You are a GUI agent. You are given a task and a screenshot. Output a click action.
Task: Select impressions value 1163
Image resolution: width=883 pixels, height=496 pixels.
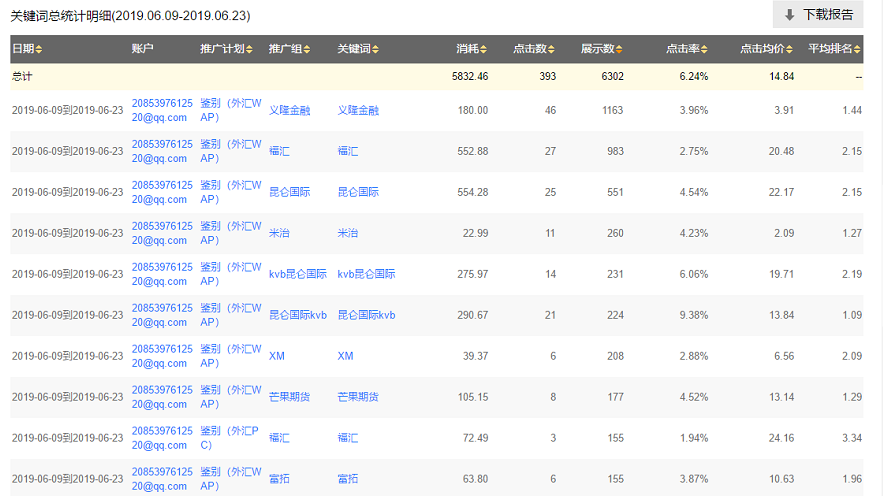coord(613,110)
